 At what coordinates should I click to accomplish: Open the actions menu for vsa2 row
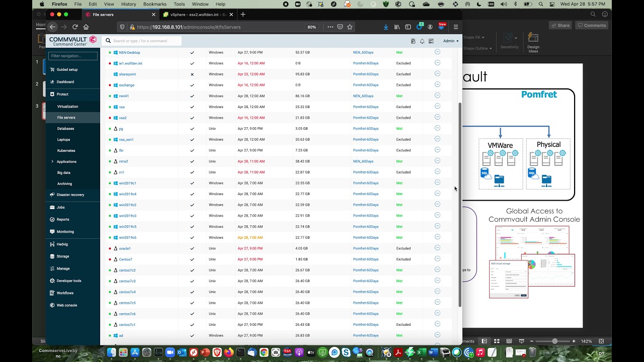point(437,117)
